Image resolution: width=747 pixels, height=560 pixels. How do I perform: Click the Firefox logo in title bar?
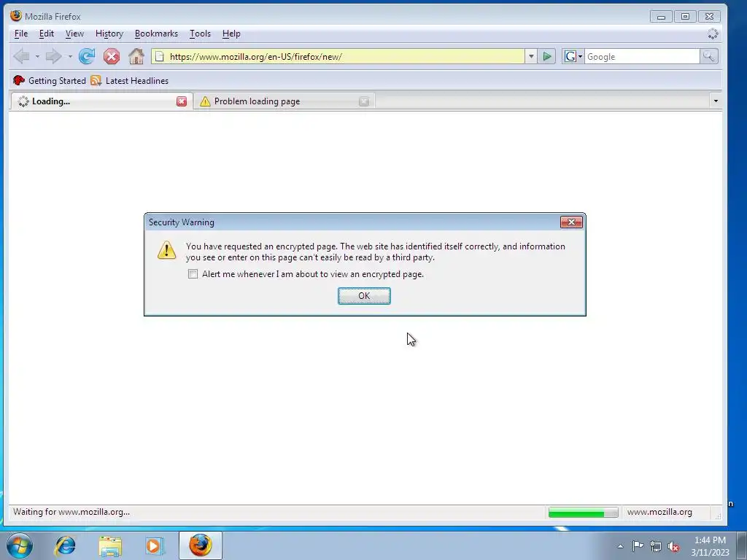[16, 16]
